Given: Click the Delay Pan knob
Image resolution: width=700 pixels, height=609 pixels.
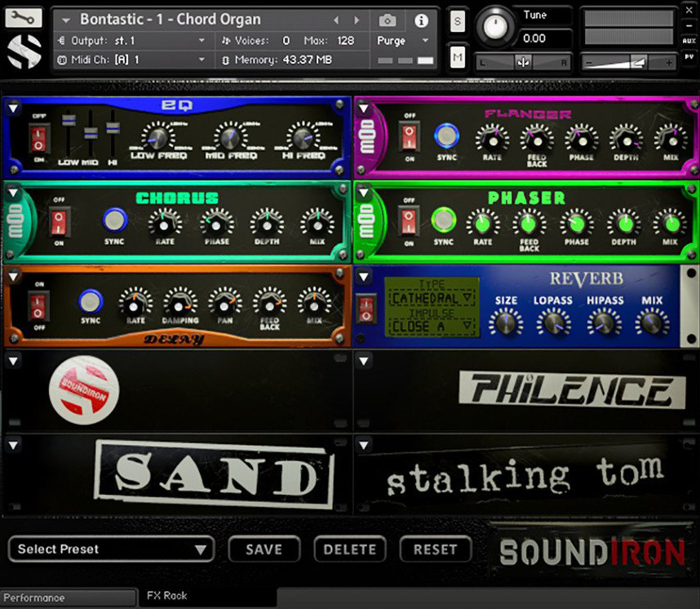Looking at the screenshot, I should point(225,303).
